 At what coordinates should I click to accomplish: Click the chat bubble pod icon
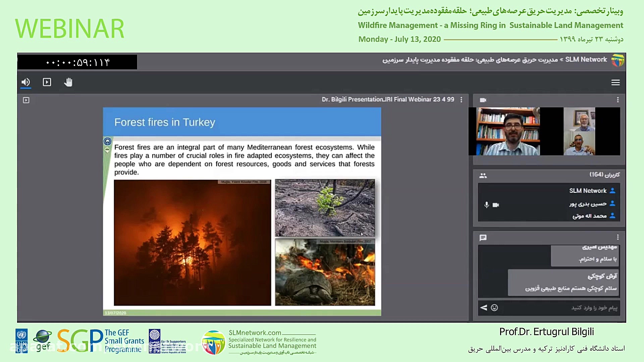point(483,238)
